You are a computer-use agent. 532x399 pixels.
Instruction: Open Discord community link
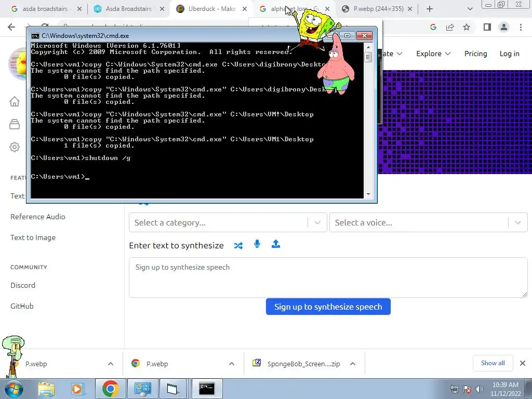click(x=23, y=285)
